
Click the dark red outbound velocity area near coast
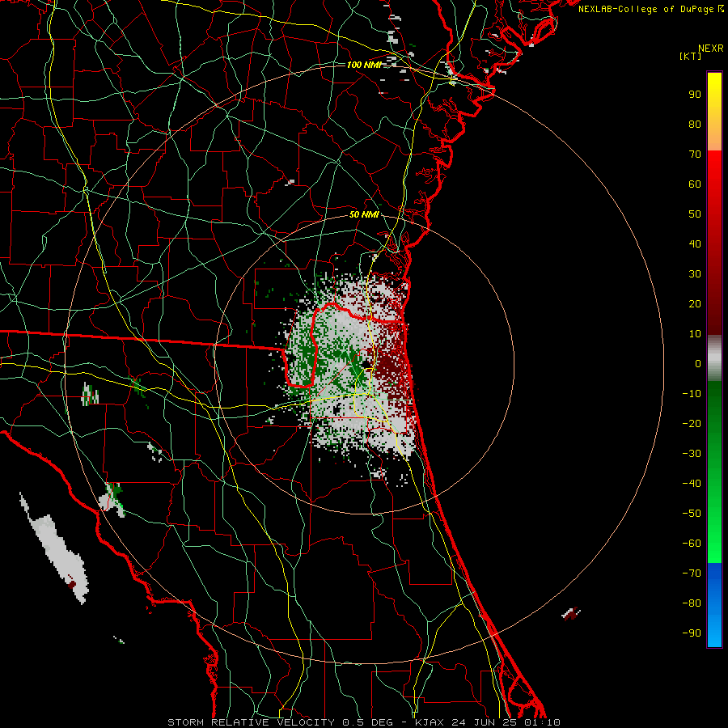389,366
